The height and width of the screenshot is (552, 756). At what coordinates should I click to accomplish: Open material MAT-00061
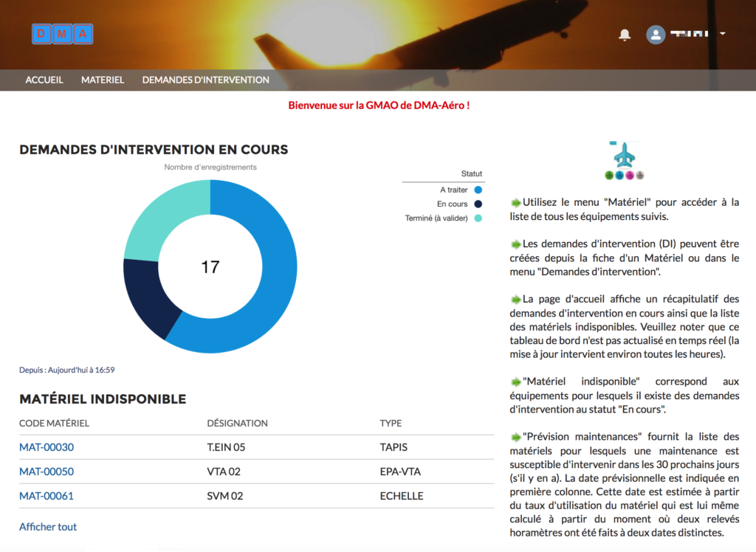[47, 496]
